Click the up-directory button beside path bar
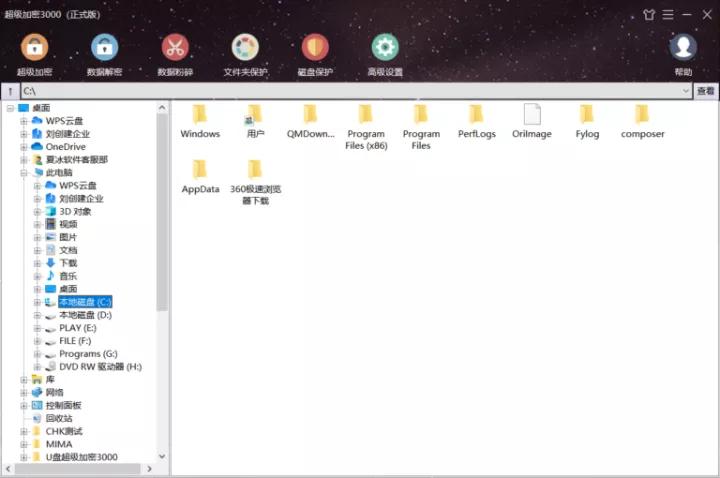Screen dimensions: 720x478 10,91
